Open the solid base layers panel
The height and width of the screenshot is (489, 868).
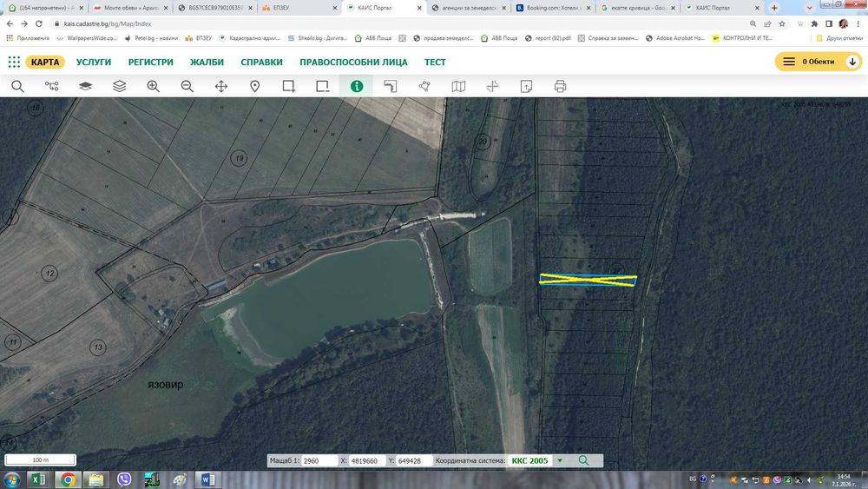[x=85, y=86]
